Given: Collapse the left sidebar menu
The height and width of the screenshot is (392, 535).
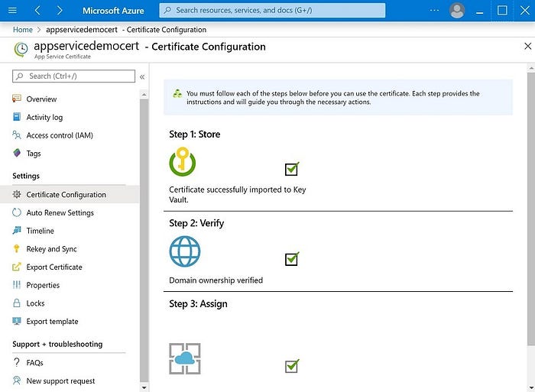Looking at the screenshot, I should [x=142, y=76].
